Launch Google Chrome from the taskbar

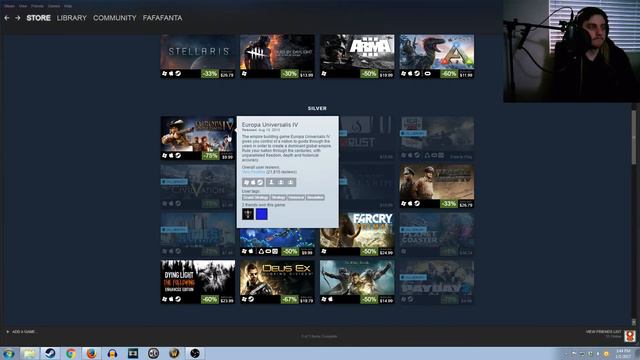[x=71, y=353]
